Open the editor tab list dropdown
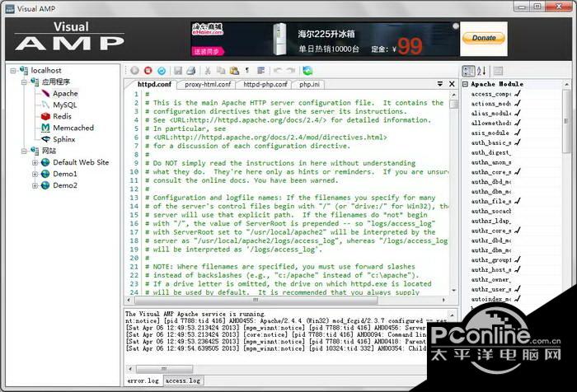577x392 pixels. [x=439, y=84]
